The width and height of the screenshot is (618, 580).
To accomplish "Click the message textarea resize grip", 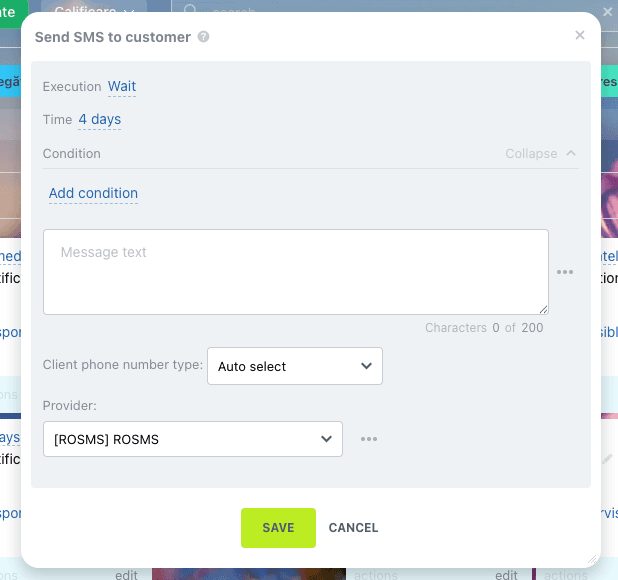I will 543,309.
